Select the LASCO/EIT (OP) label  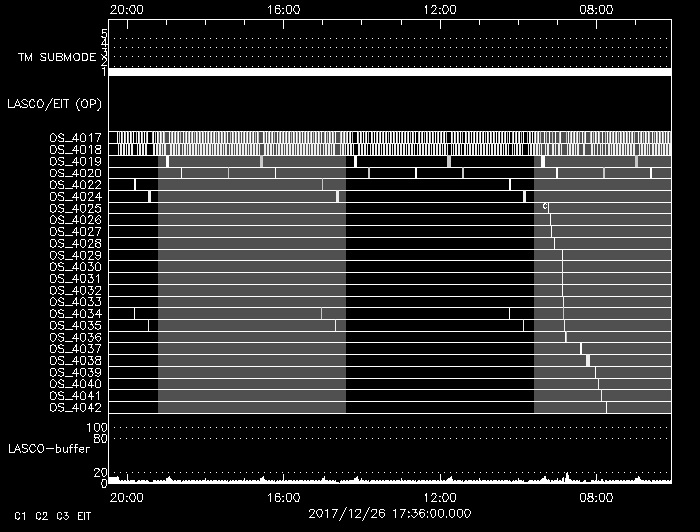[54, 104]
